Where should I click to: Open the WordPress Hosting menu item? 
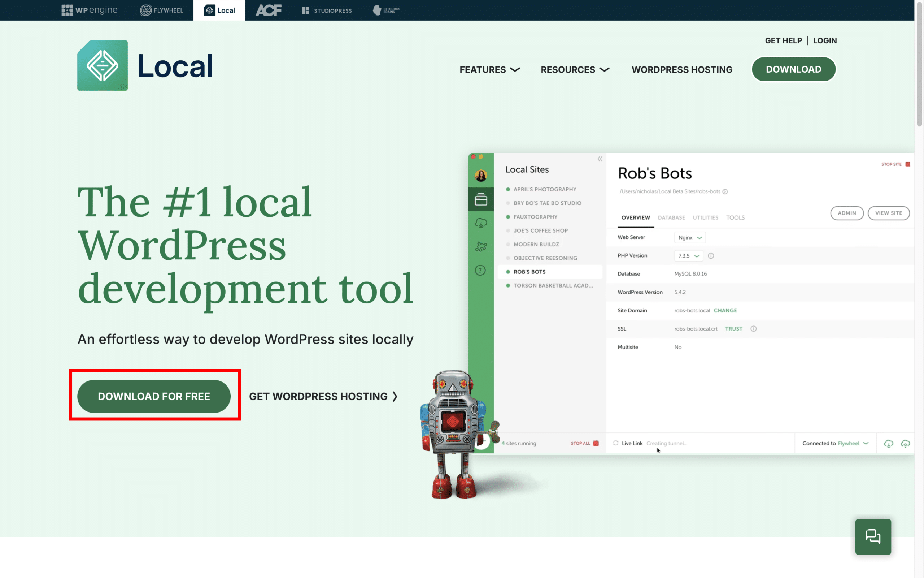coord(682,70)
